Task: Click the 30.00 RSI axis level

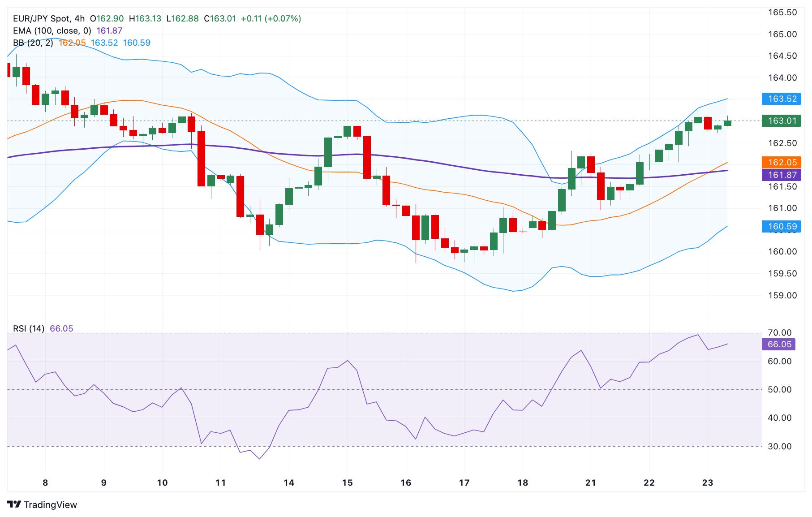Action: [x=779, y=446]
